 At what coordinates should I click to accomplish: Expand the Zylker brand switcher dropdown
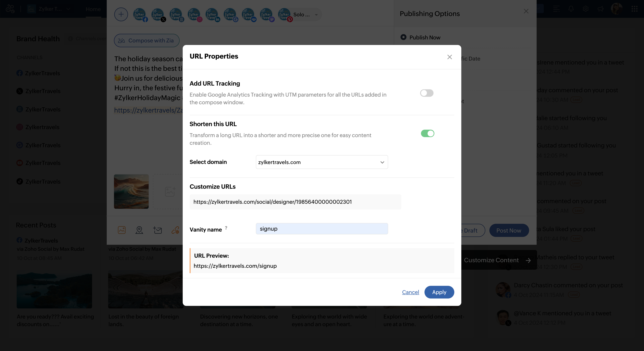[68, 9]
